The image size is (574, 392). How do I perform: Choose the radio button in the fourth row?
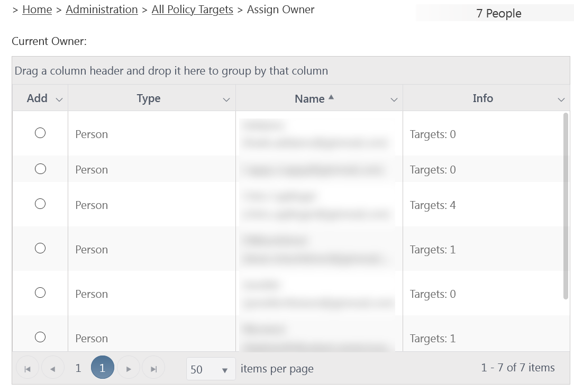coord(40,249)
